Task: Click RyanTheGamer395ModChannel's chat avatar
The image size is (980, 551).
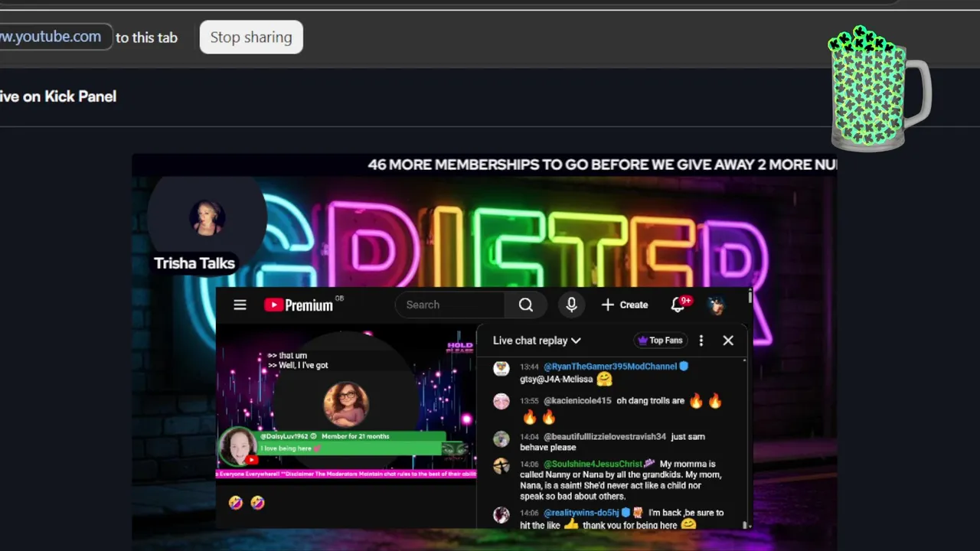Action: [x=501, y=368]
